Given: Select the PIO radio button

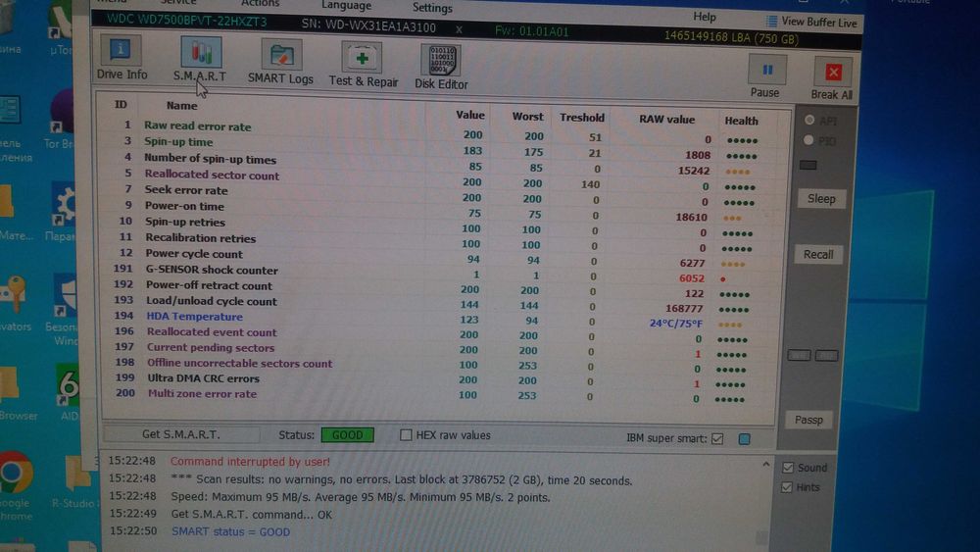Looking at the screenshot, I should 808,140.
